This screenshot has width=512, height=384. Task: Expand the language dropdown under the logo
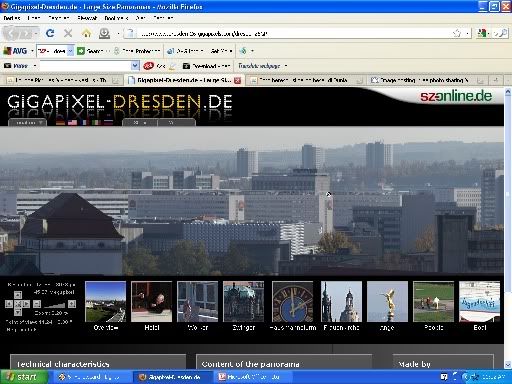click(27, 122)
